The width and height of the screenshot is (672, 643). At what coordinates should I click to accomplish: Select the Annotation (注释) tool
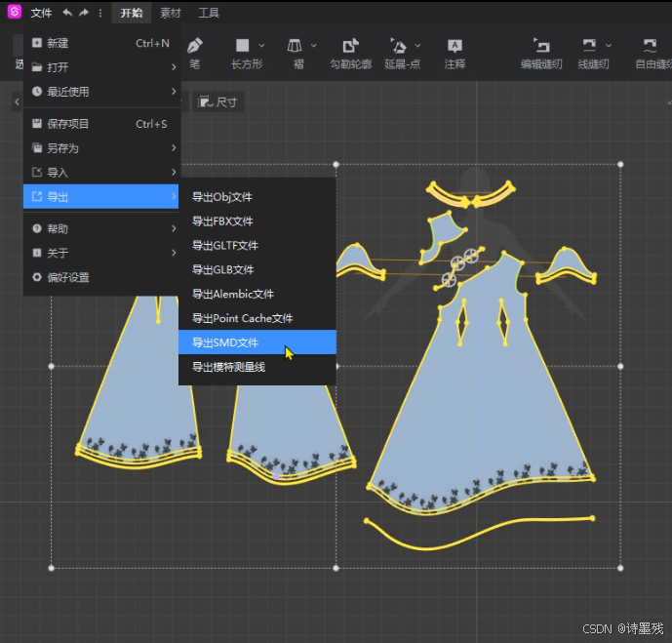point(455,46)
